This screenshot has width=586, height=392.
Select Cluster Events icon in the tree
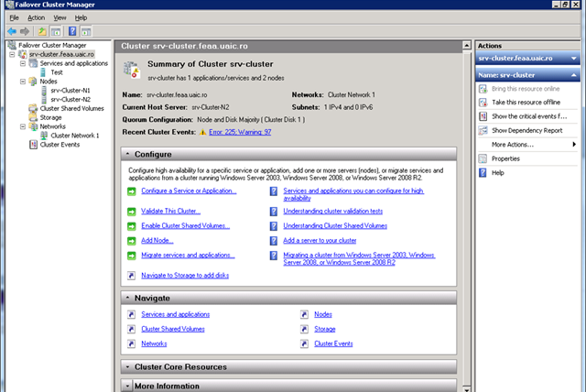(x=34, y=145)
